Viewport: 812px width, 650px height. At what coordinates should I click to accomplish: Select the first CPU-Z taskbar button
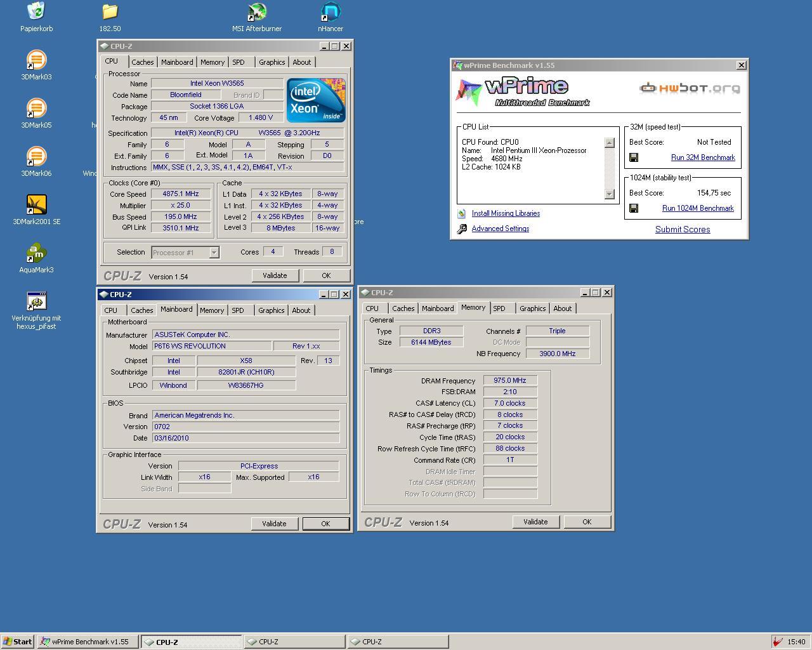[191, 642]
